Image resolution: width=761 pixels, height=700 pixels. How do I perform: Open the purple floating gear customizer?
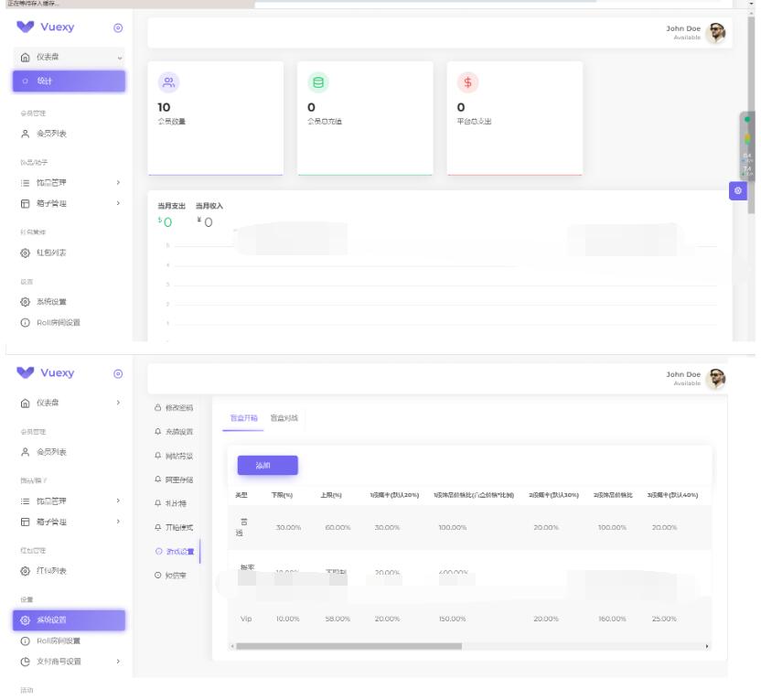[x=739, y=191]
